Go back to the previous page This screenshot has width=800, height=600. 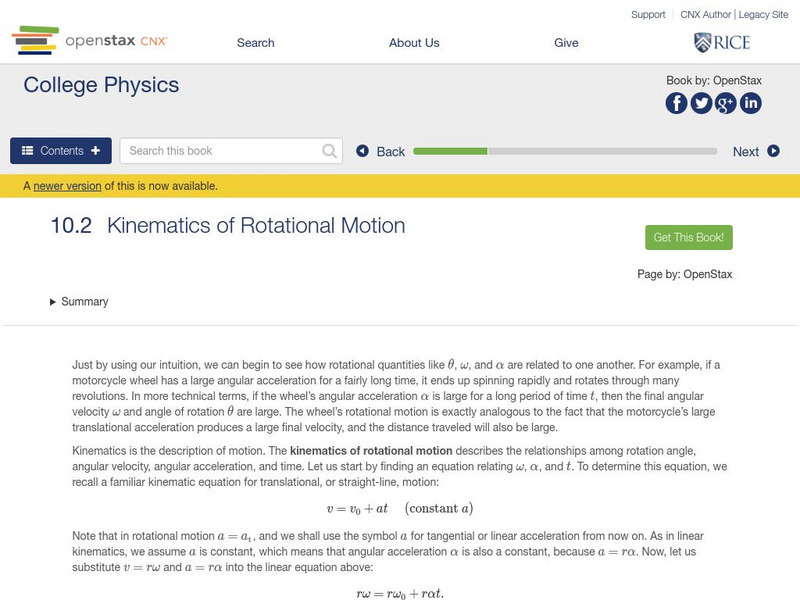tap(380, 152)
